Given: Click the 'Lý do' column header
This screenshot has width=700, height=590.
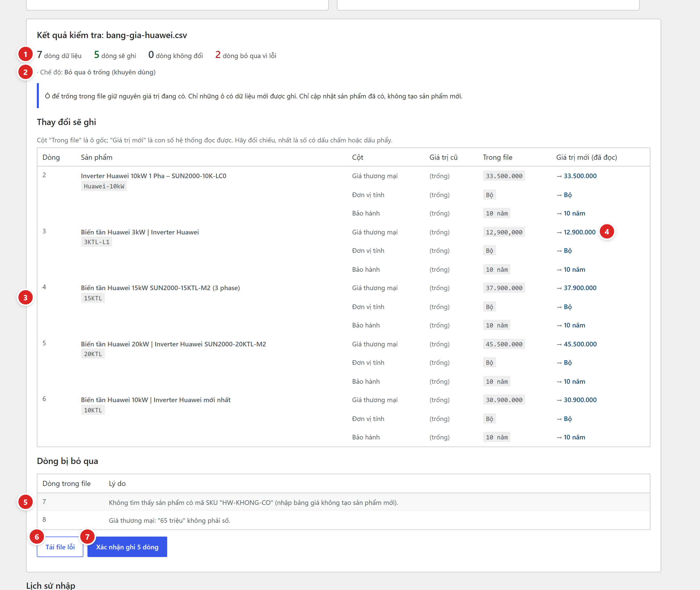Looking at the screenshot, I should [117, 484].
